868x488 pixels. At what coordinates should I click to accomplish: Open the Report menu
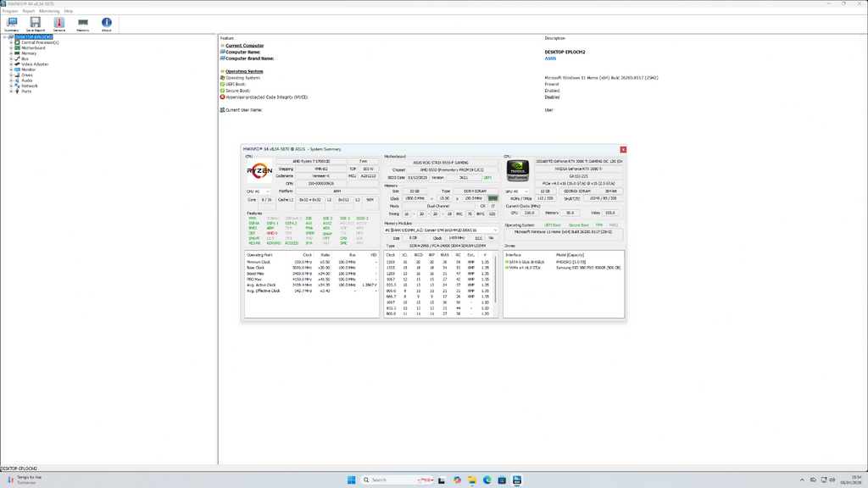[x=29, y=11]
